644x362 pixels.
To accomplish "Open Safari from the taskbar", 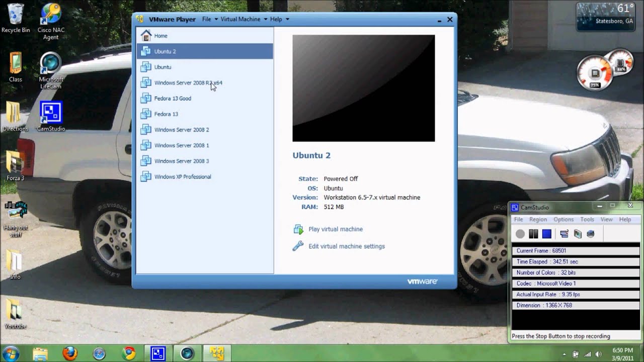I will (x=99, y=353).
